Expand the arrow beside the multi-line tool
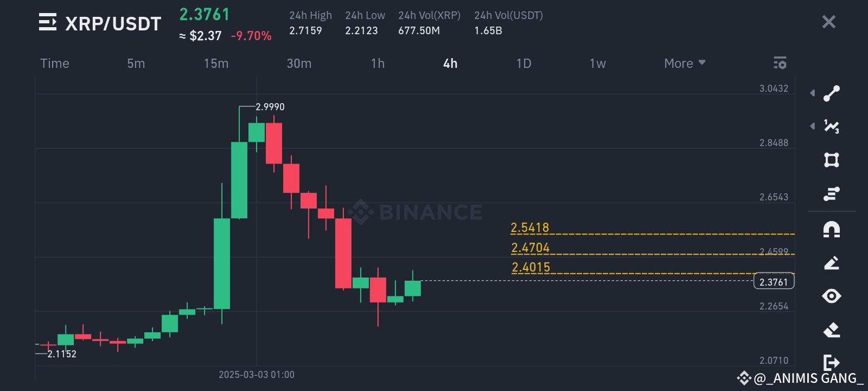Screen dimensions: 868x391 click(813, 126)
